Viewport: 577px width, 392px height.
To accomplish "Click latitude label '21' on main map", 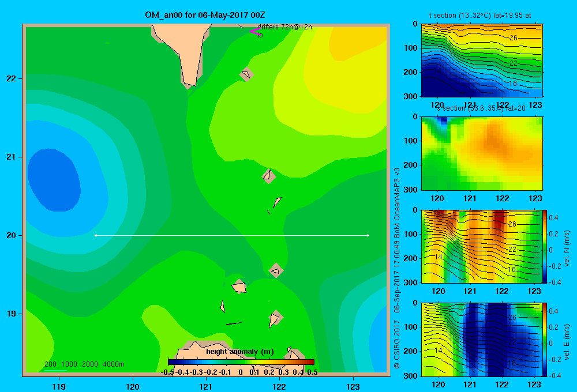I will [x=12, y=157].
